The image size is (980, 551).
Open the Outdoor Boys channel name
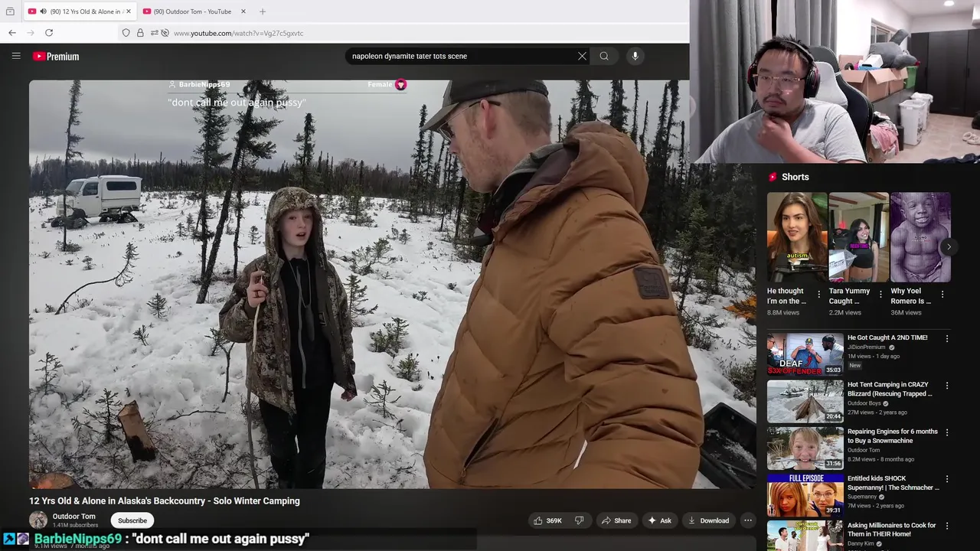[x=864, y=403]
